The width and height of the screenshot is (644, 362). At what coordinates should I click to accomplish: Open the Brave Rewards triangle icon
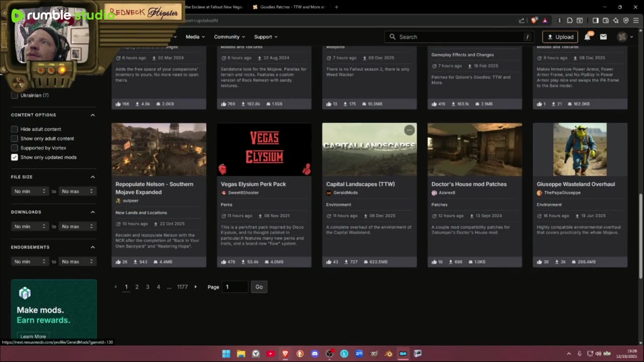click(545, 21)
